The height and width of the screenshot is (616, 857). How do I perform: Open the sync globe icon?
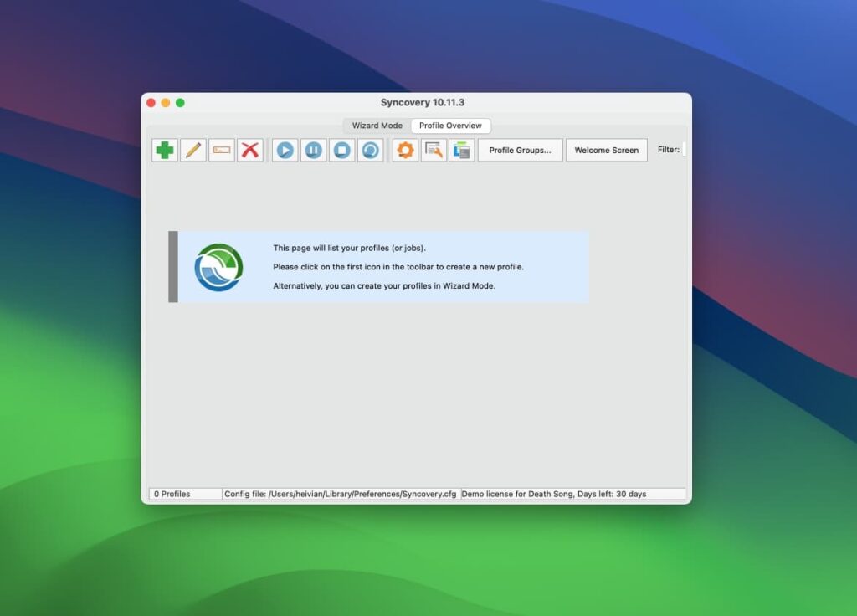tap(370, 151)
